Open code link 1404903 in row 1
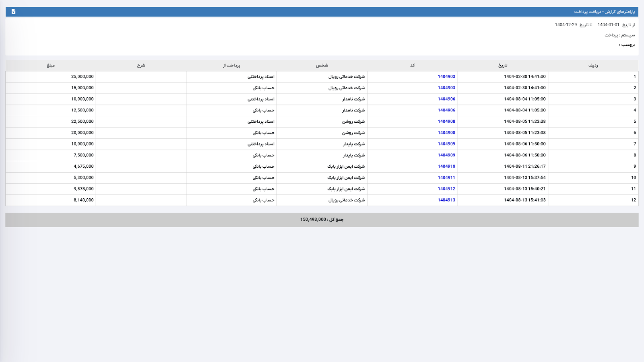Viewport: 644px width, 362px height. coord(446,76)
